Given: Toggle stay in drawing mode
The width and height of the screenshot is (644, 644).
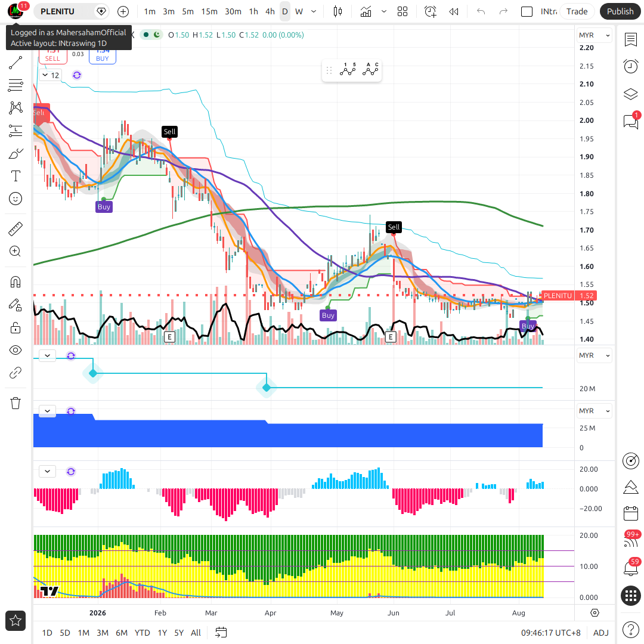Looking at the screenshot, I should [x=15, y=305].
